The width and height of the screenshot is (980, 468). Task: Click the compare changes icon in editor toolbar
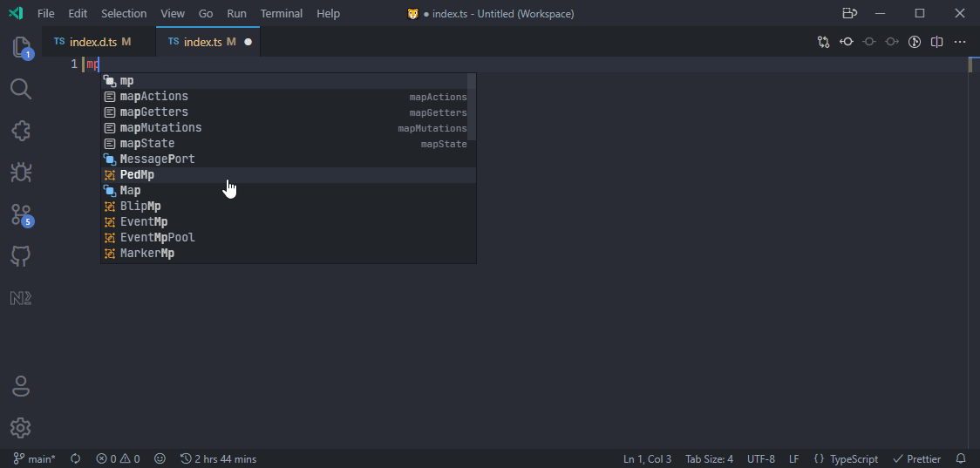pos(824,42)
